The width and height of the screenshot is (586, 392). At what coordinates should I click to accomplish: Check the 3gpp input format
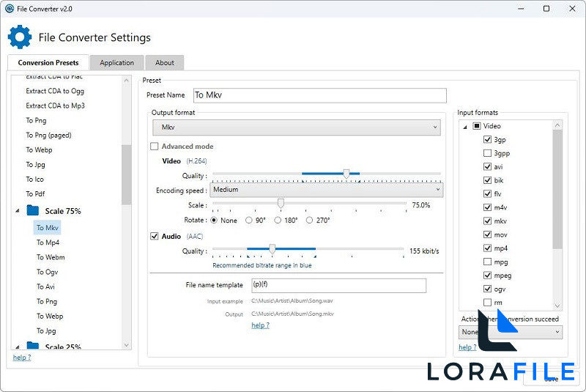coord(487,153)
